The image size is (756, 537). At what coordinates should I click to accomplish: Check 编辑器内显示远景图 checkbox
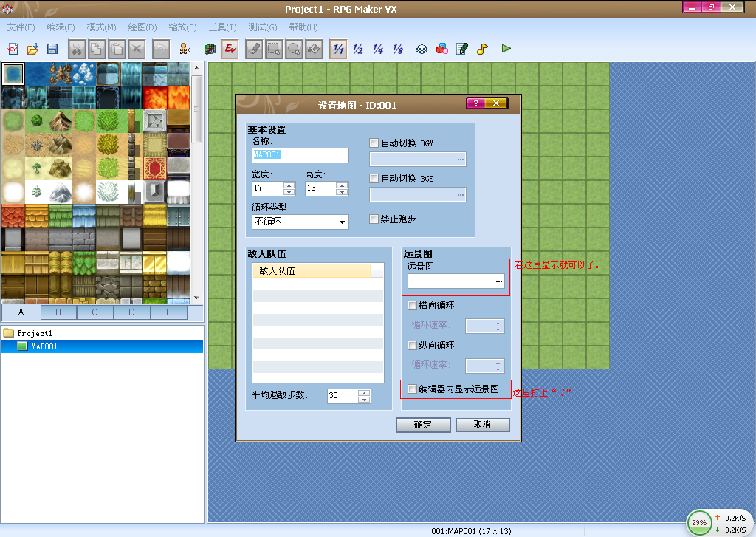coord(412,389)
